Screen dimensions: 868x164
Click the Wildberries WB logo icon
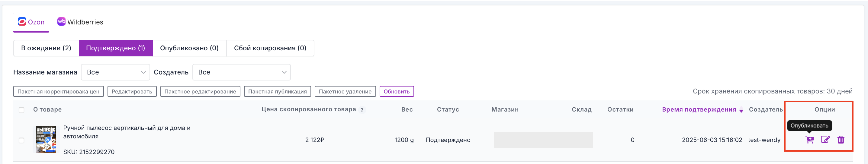coord(61,21)
